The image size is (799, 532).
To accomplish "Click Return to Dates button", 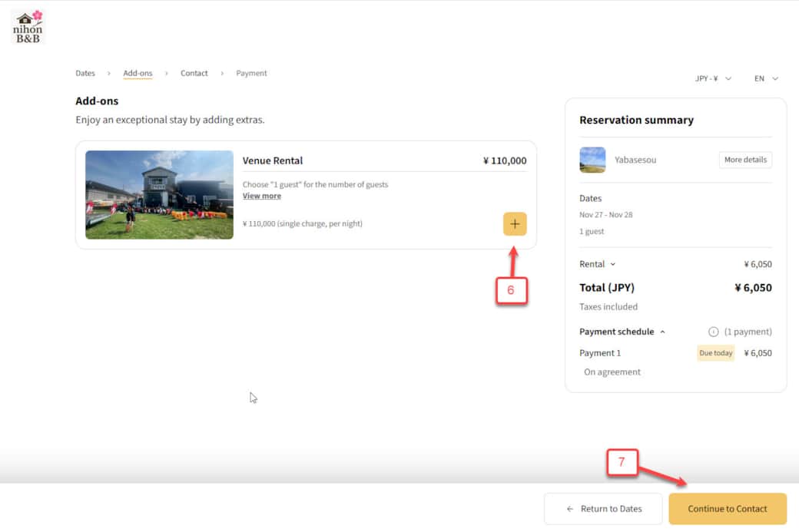I will [x=603, y=508].
